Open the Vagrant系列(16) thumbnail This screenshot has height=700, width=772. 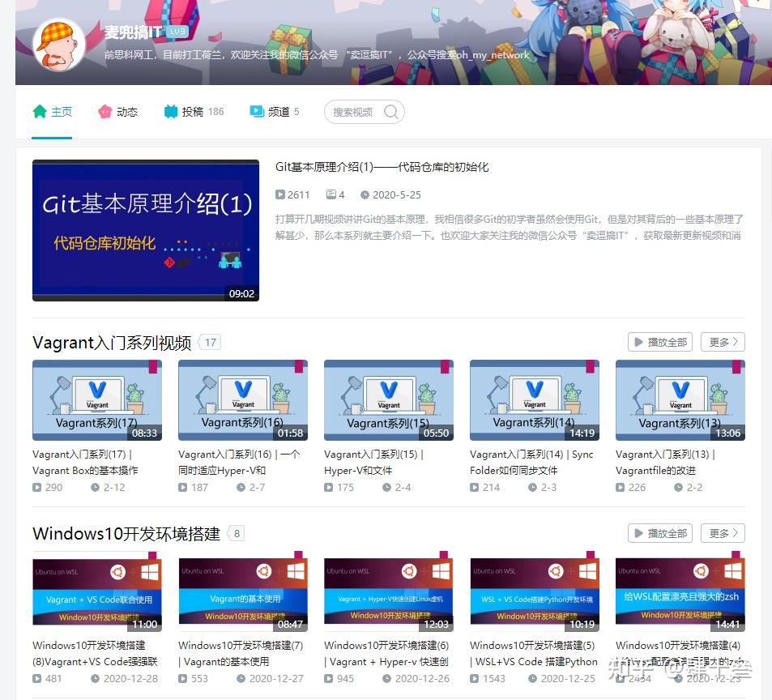[x=243, y=400]
